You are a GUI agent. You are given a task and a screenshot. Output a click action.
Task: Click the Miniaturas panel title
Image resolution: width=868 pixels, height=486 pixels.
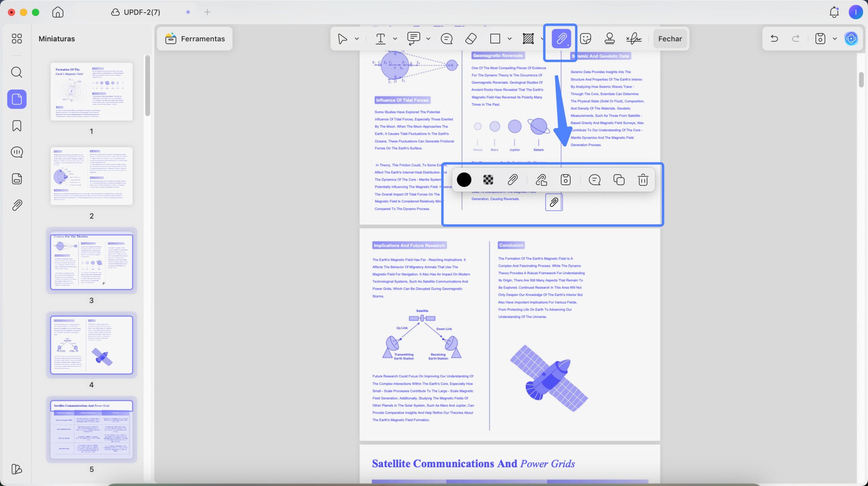pos(57,39)
